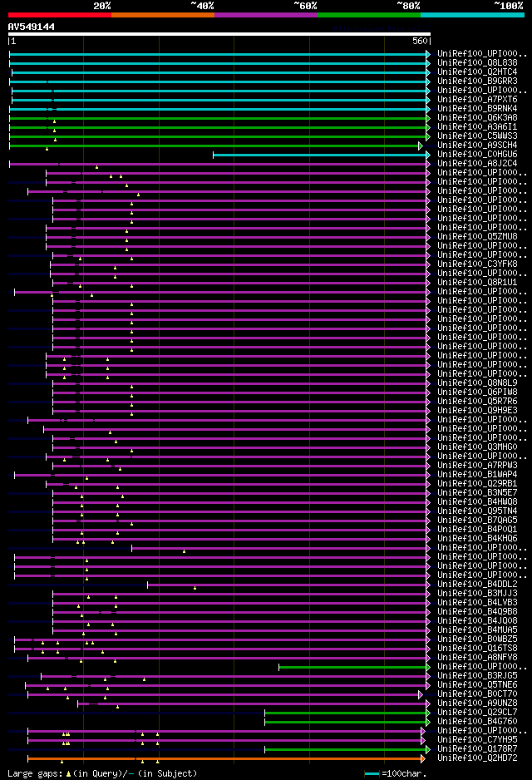Image resolution: width=532 pixels, height=780 pixels.
Task: Choose the UniRef100_B4HWQ8 label
Action: 477,502
